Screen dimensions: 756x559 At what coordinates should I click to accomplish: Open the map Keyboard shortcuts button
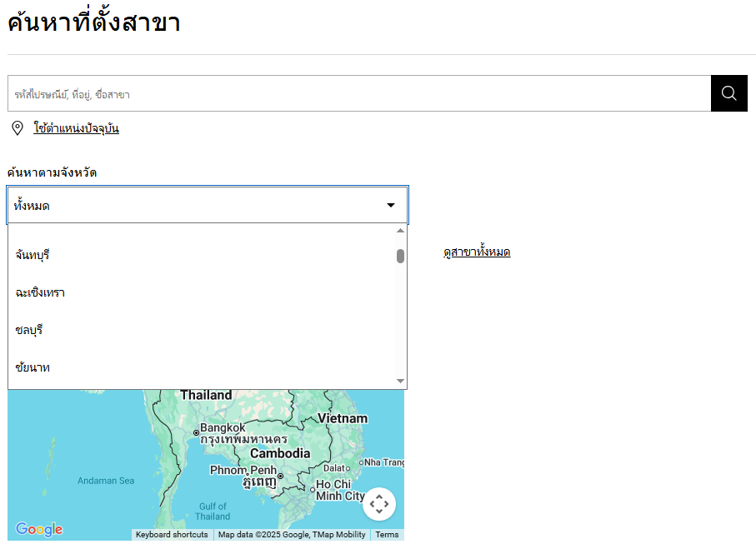[x=172, y=535]
